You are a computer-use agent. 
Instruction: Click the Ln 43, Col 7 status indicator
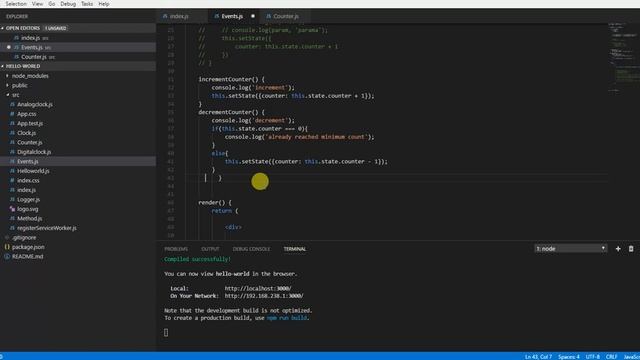click(x=538, y=357)
